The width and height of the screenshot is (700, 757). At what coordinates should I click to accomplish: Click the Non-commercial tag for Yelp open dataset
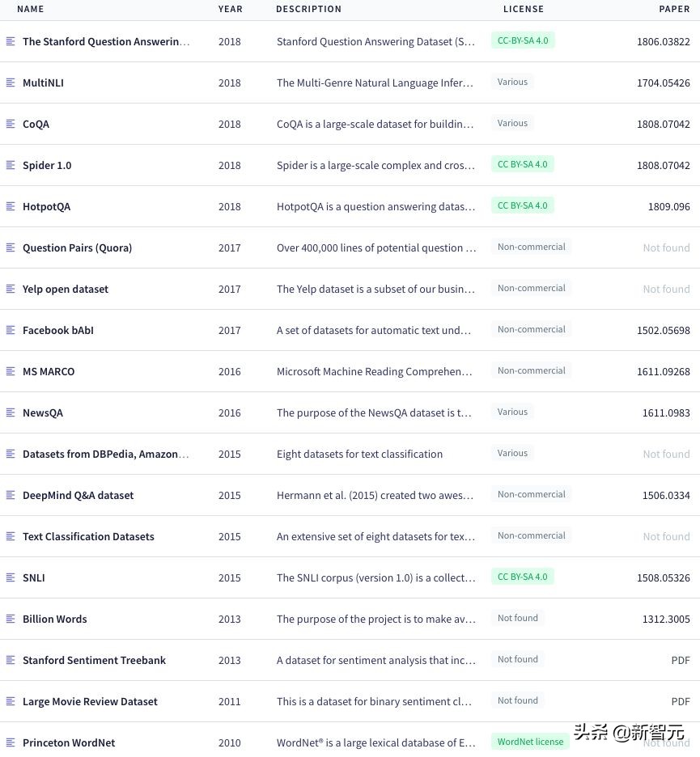pyautogui.click(x=532, y=288)
